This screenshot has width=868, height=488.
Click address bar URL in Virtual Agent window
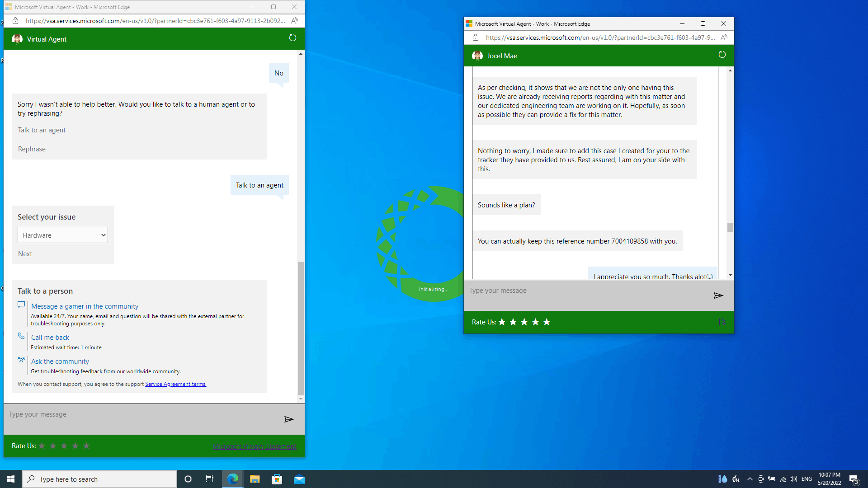pyautogui.click(x=155, y=21)
